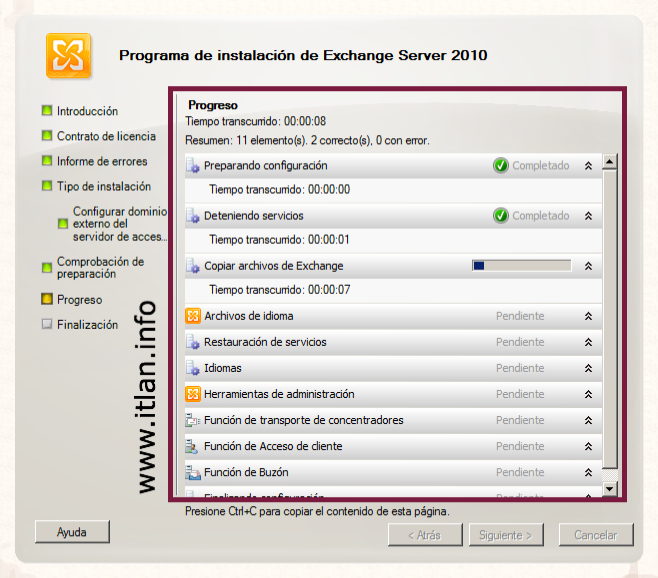658x578 pixels.
Task: Click the Exchange Server logo icon
Action: [x=68, y=55]
